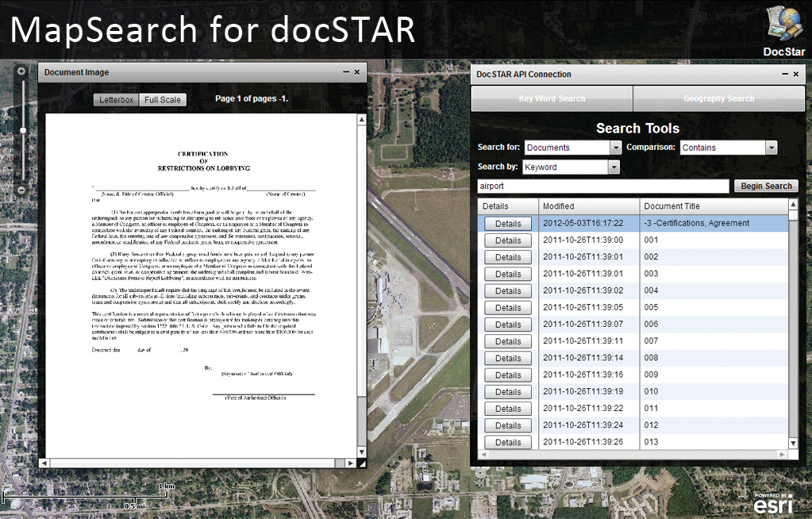Minimize the Document Image panel
The height and width of the screenshot is (519, 812).
346,72
